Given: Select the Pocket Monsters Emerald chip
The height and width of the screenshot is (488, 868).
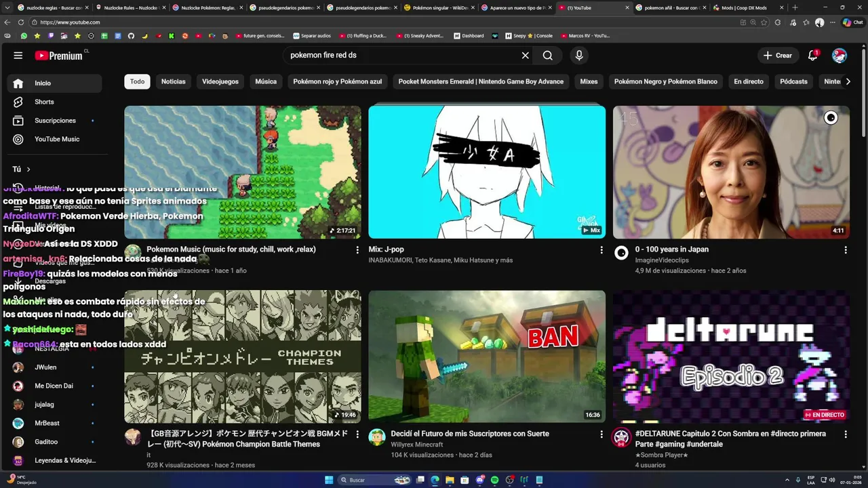Looking at the screenshot, I should click(481, 81).
